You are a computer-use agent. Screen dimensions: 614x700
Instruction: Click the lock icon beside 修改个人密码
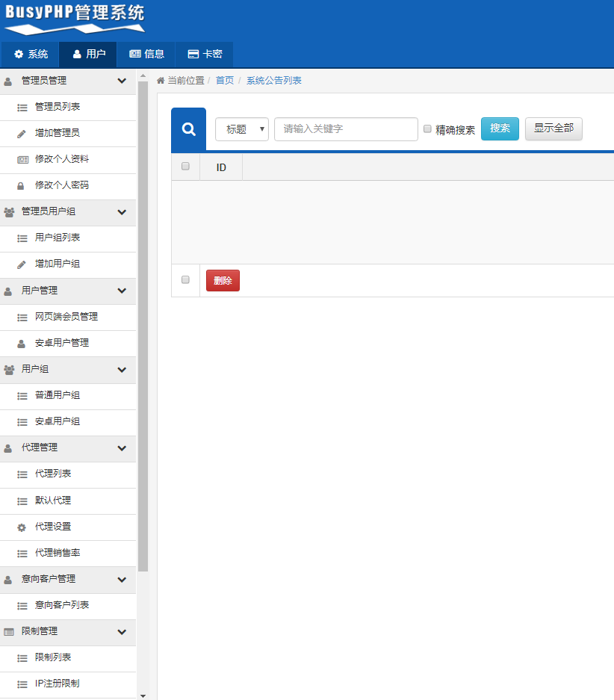[22, 186]
